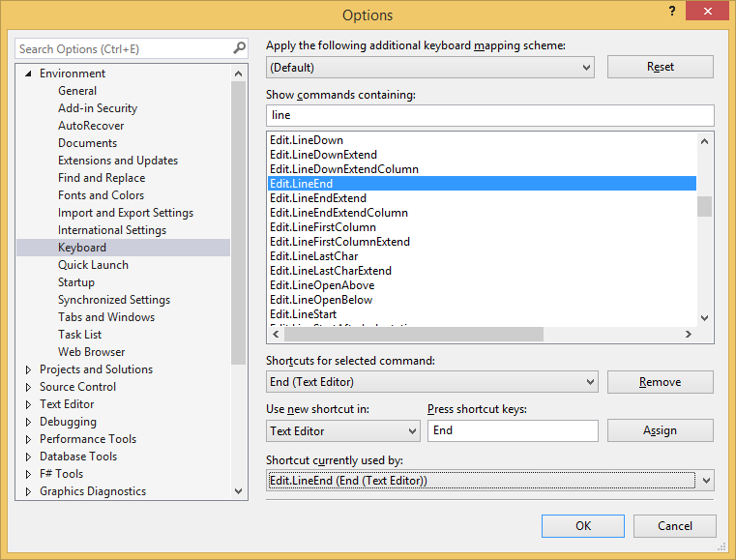Expand the Source Control node
Viewport: 736px width, 560px height.
[x=28, y=387]
